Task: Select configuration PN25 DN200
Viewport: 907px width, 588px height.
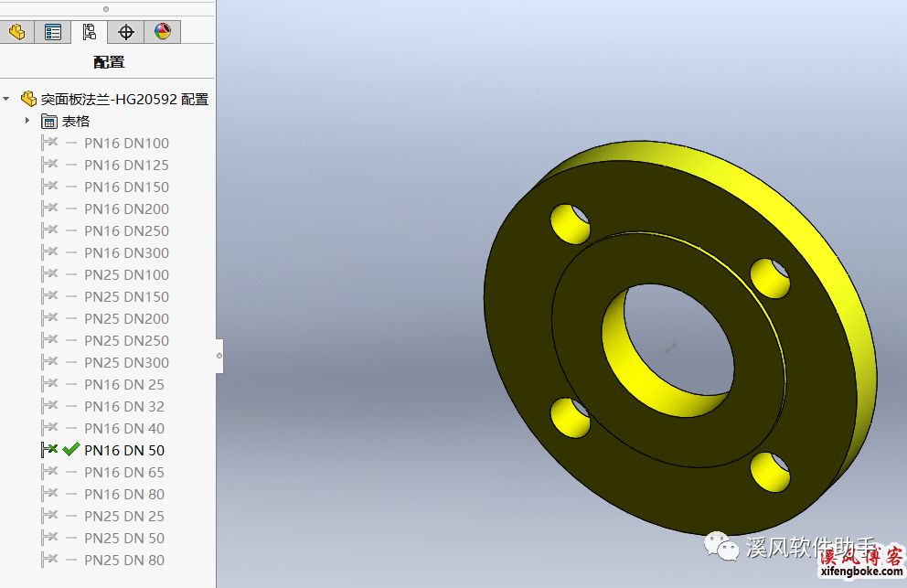Action: click(x=127, y=319)
